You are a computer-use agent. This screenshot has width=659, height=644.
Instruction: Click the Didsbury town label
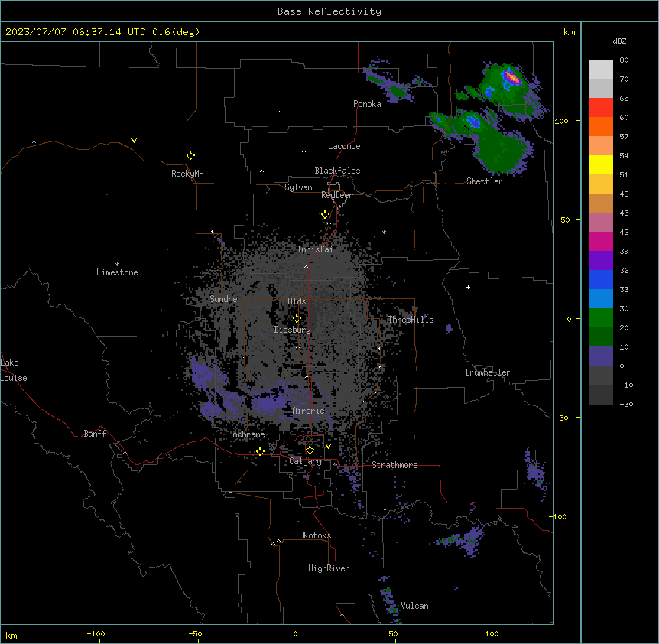click(293, 330)
